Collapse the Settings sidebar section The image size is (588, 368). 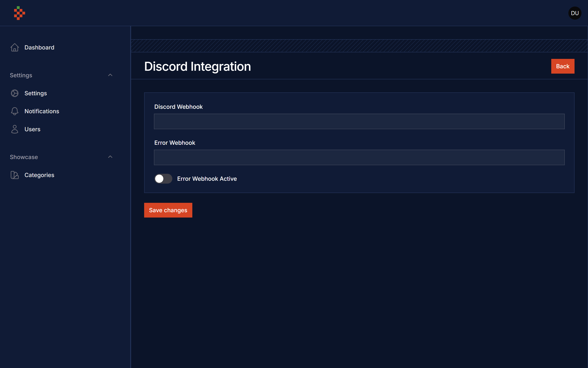point(110,75)
